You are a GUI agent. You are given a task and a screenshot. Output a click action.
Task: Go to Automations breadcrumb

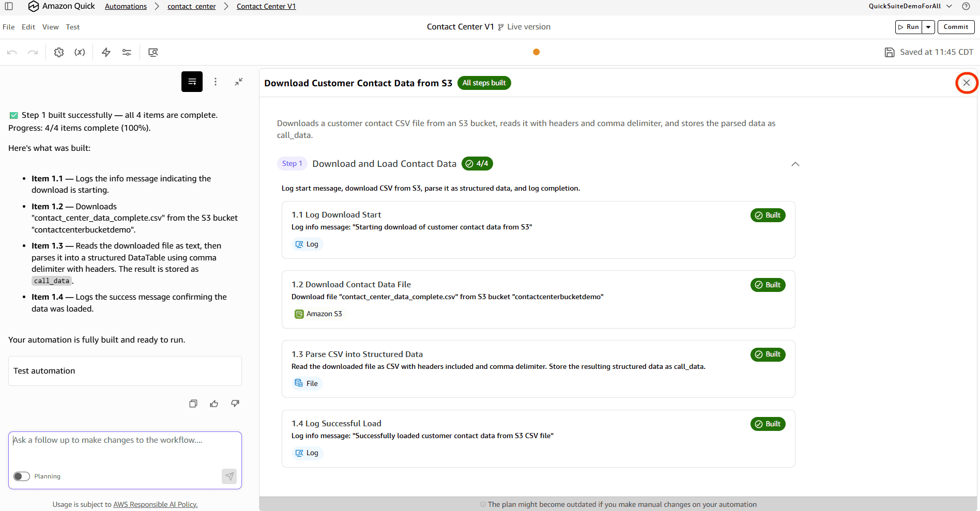[x=126, y=6]
